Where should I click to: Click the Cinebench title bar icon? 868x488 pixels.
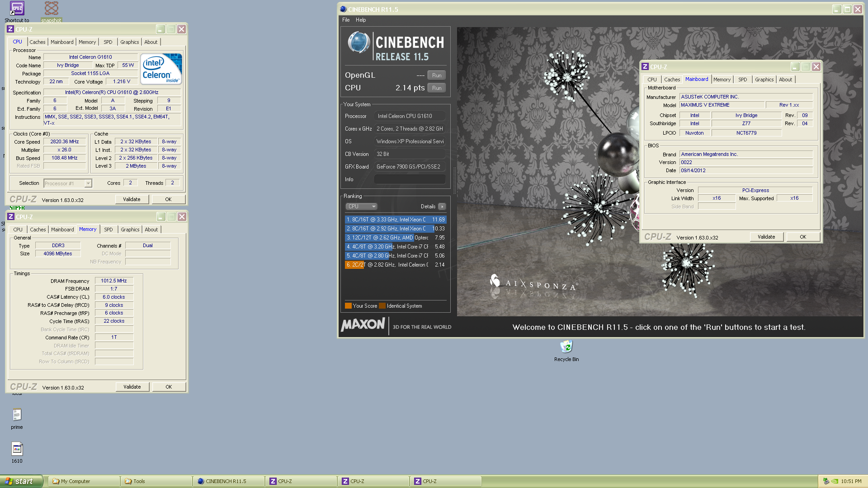point(343,9)
